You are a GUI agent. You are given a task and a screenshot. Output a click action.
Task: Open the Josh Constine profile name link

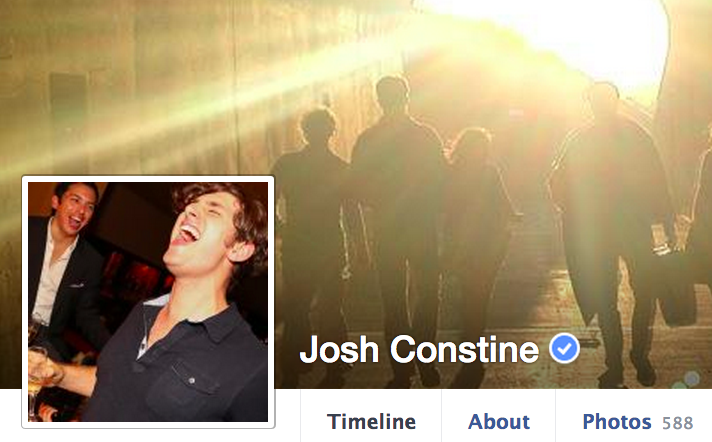[419, 349]
